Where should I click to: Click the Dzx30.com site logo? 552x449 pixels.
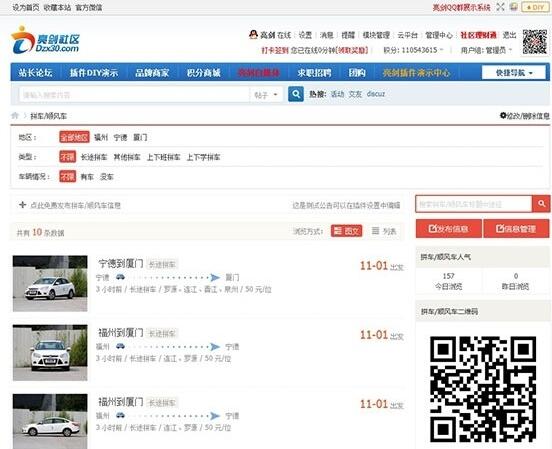[x=45, y=40]
